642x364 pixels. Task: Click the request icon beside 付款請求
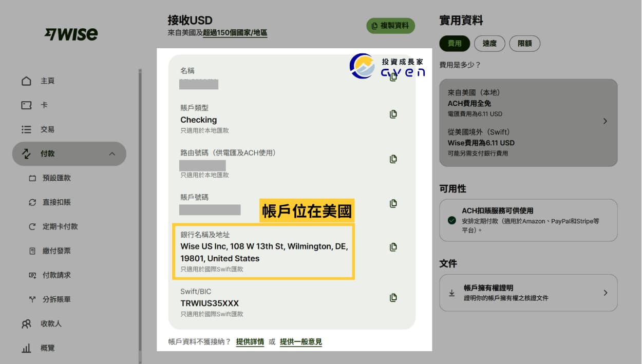(x=32, y=275)
